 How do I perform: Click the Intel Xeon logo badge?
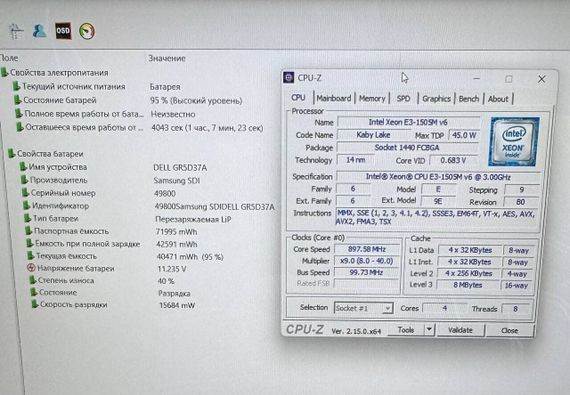coord(514,141)
